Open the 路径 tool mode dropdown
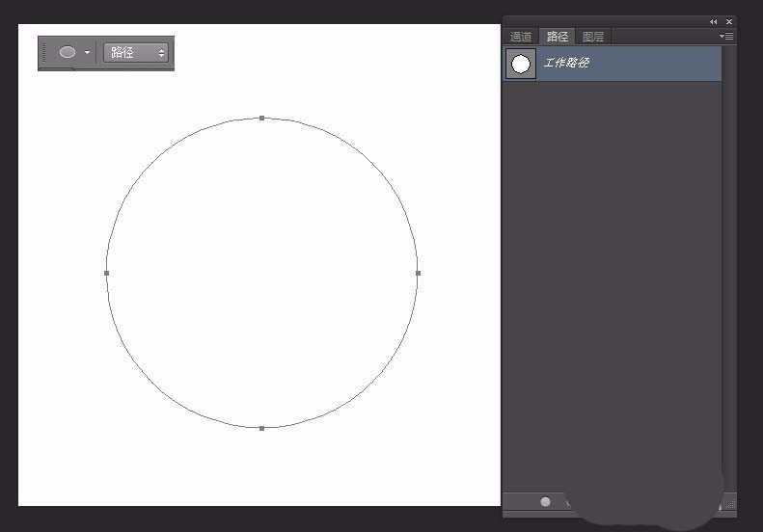 tap(135, 53)
